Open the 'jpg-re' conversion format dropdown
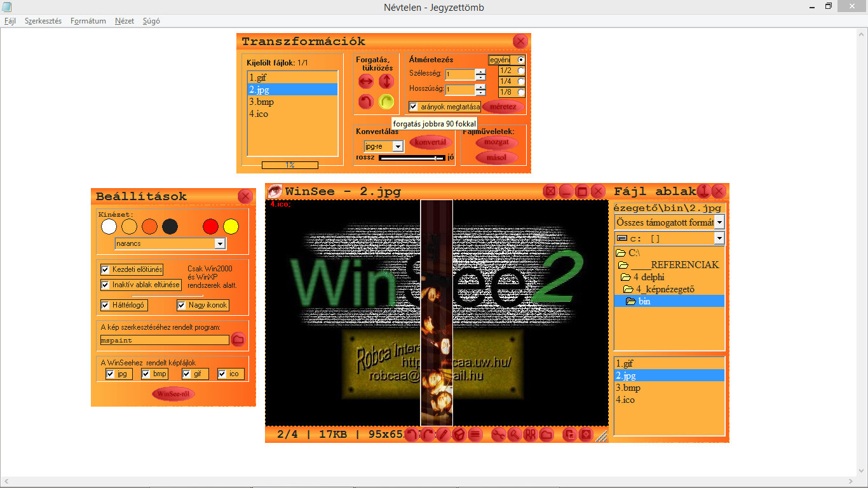868x488 pixels. click(398, 146)
